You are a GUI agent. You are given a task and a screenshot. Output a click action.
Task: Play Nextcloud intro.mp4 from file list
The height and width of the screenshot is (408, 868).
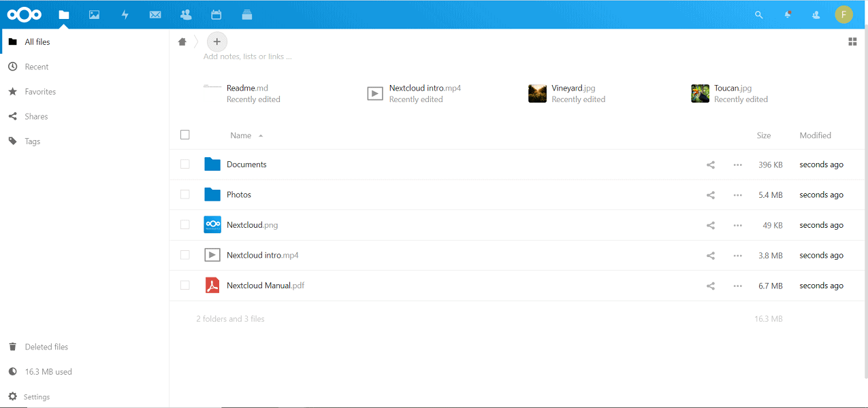click(263, 256)
